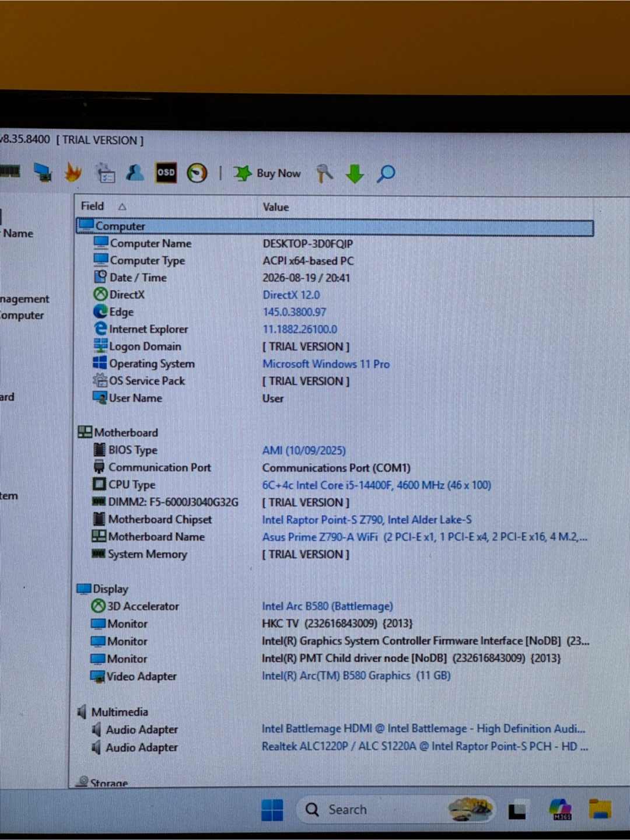Click the Edge browser row icon
This screenshot has height=840, width=630.
pyautogui.click(x=100, y=311)
